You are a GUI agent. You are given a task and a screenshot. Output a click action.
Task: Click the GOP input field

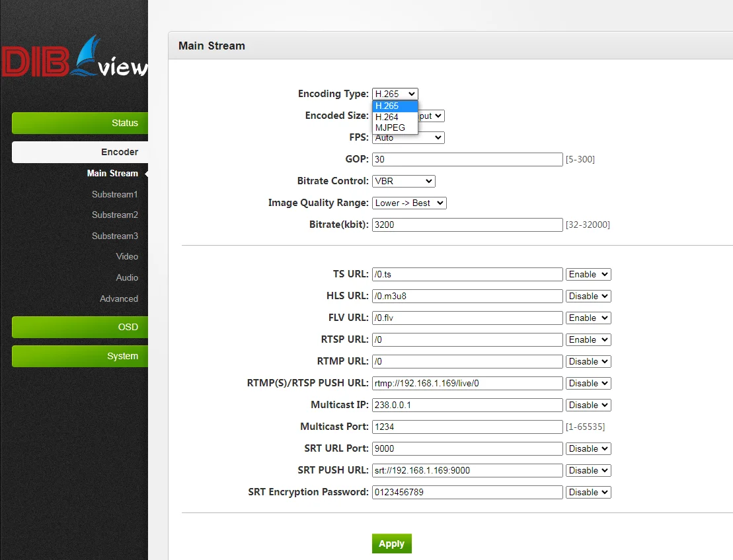click(x=467, y=159)
